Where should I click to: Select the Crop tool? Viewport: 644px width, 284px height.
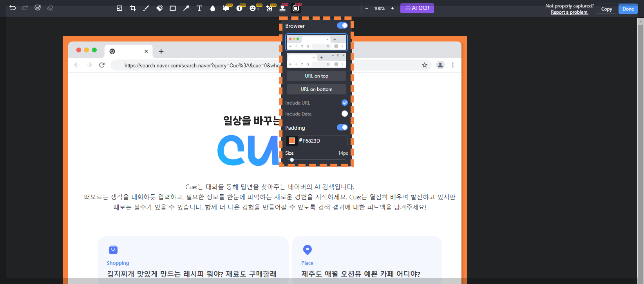click(133, 8)
